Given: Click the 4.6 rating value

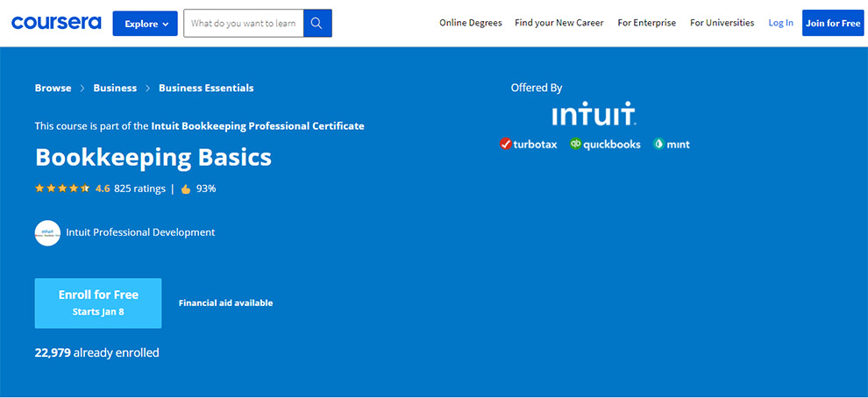Looking at the screenshot, I should [x=103, y=188].
